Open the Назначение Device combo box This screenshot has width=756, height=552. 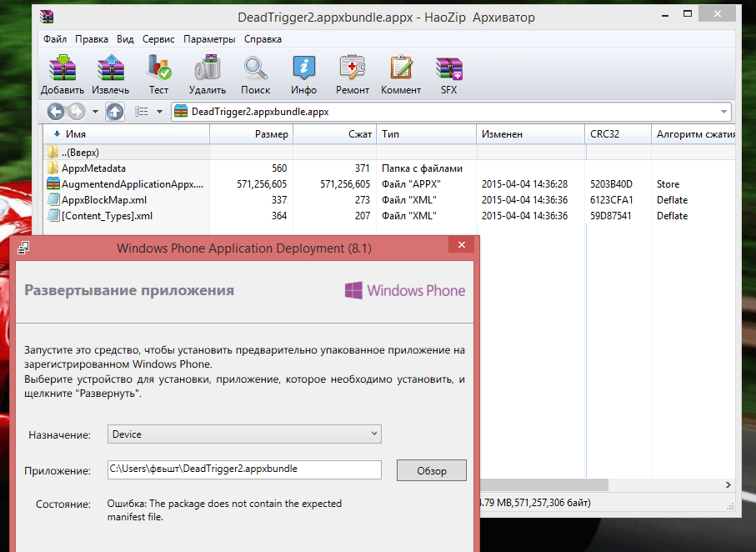(x=244, y=434)
